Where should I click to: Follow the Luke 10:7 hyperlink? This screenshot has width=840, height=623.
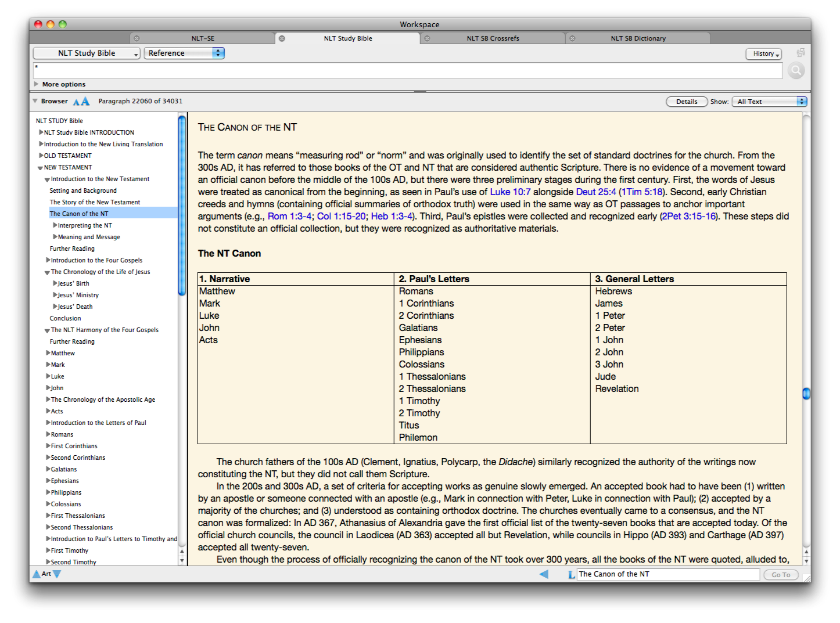click(x=510, y=192)
